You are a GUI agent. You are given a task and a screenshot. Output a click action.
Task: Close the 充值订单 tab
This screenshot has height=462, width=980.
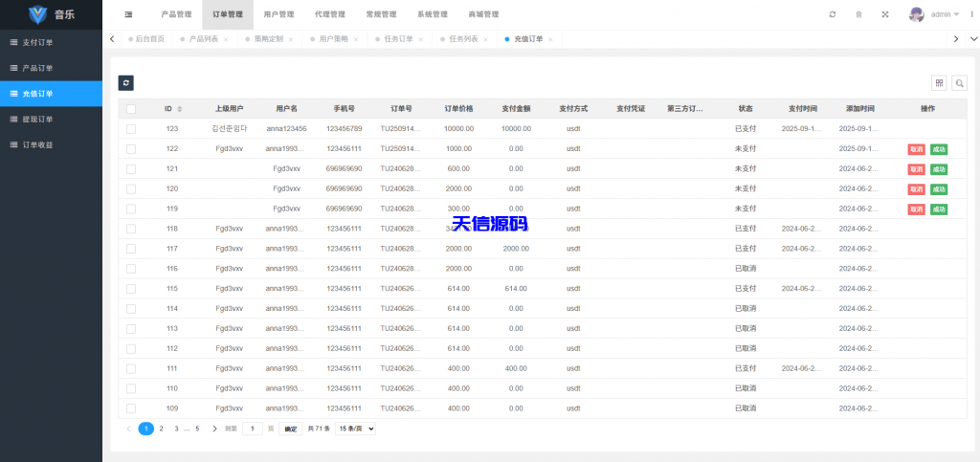(x=550, y=39)
